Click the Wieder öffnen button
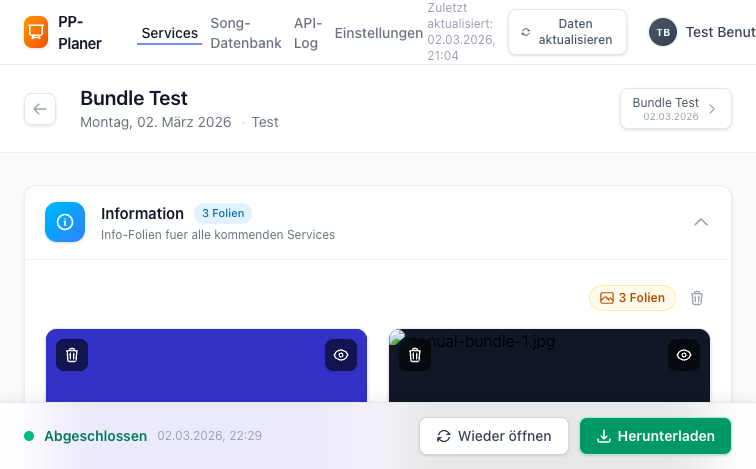Screen dimensions: 756x469 click(x=494, y=436)
